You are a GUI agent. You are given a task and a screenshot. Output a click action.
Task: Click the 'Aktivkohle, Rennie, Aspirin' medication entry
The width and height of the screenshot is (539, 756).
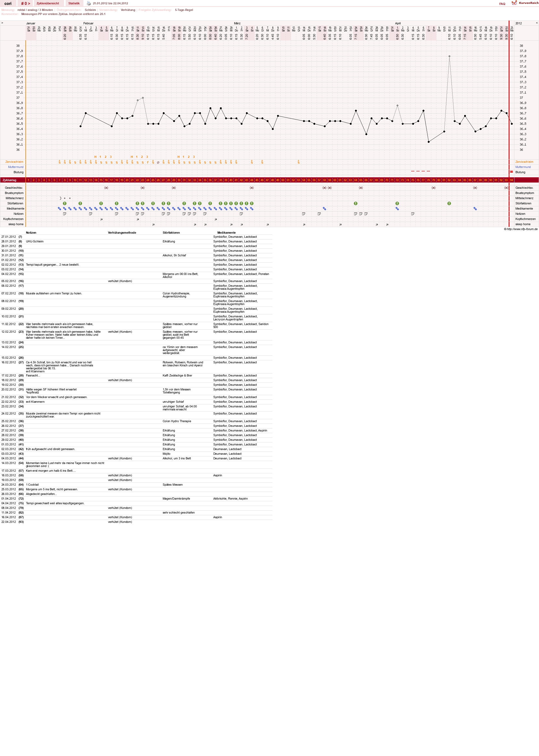(230, 498)
